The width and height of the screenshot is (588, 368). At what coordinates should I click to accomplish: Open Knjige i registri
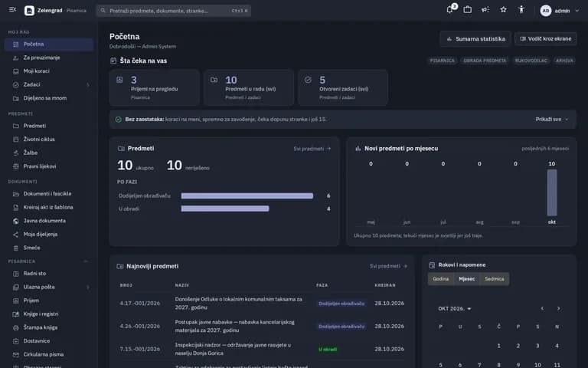click(x=49, y=314)
